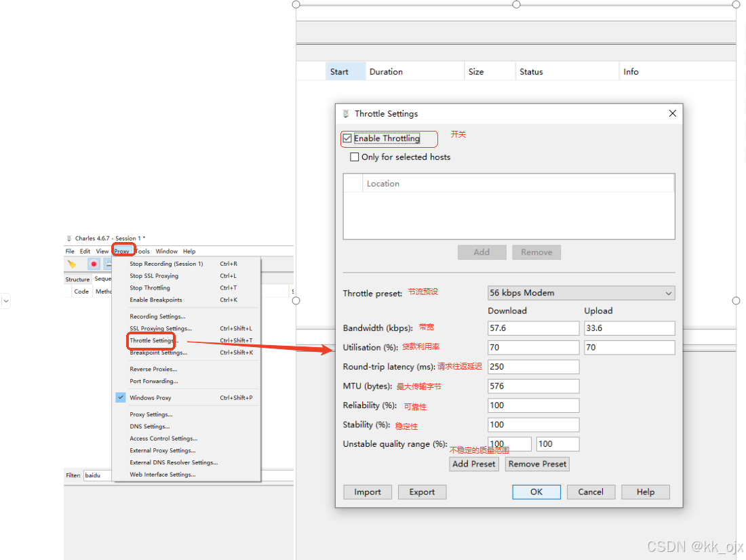Screen dimensions: 746x560
Task: Choose Enable Breakpoints menu entry
Action: point(186,300)
